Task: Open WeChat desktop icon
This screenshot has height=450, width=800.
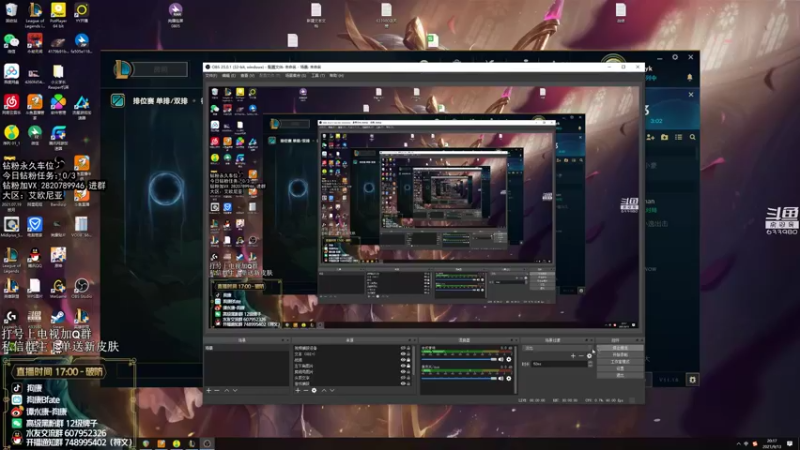Action: coord(11,43)
